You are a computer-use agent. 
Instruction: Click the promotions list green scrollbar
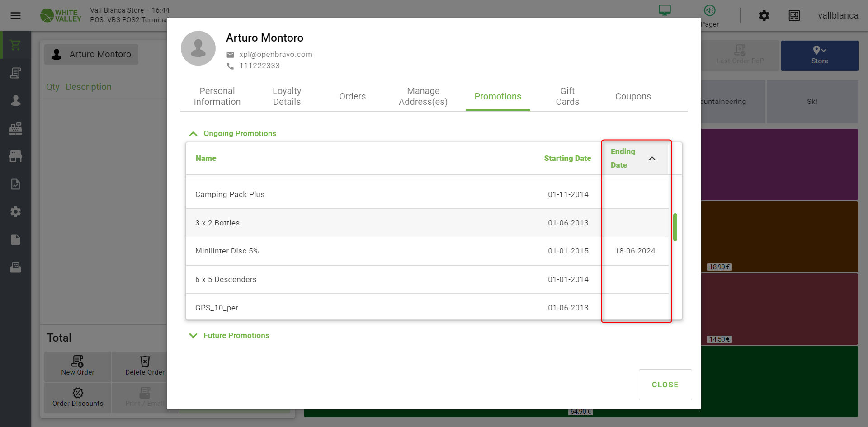[675, 227]
